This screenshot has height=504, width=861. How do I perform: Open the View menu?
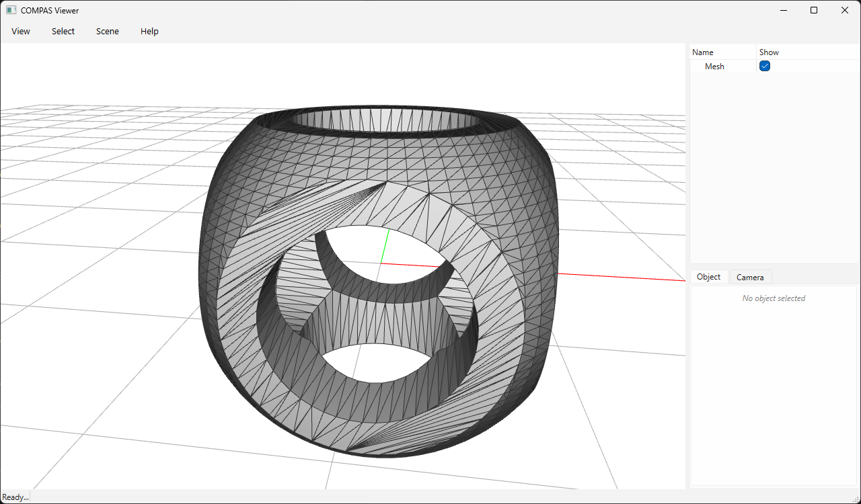(21, 32)
